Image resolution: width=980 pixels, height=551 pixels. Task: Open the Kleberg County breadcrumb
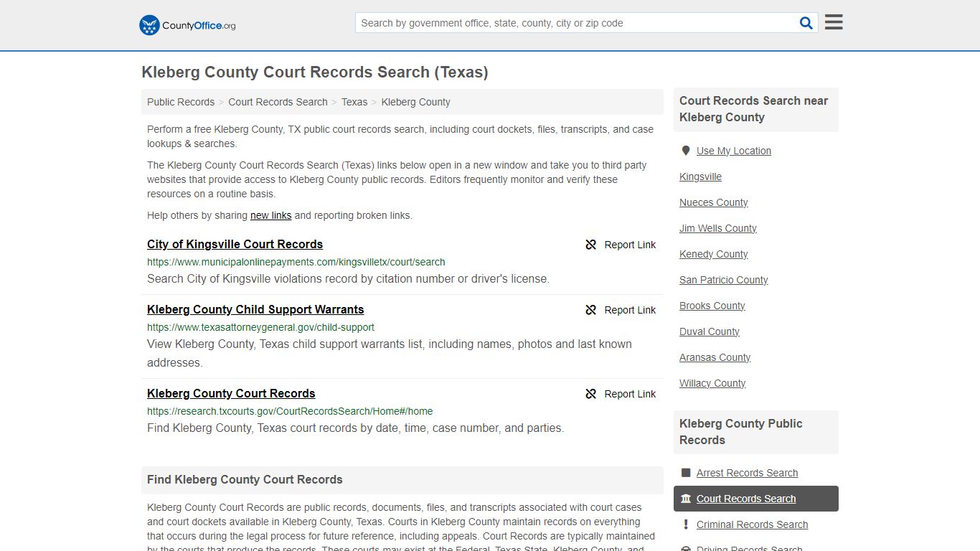tap(415, 102)
